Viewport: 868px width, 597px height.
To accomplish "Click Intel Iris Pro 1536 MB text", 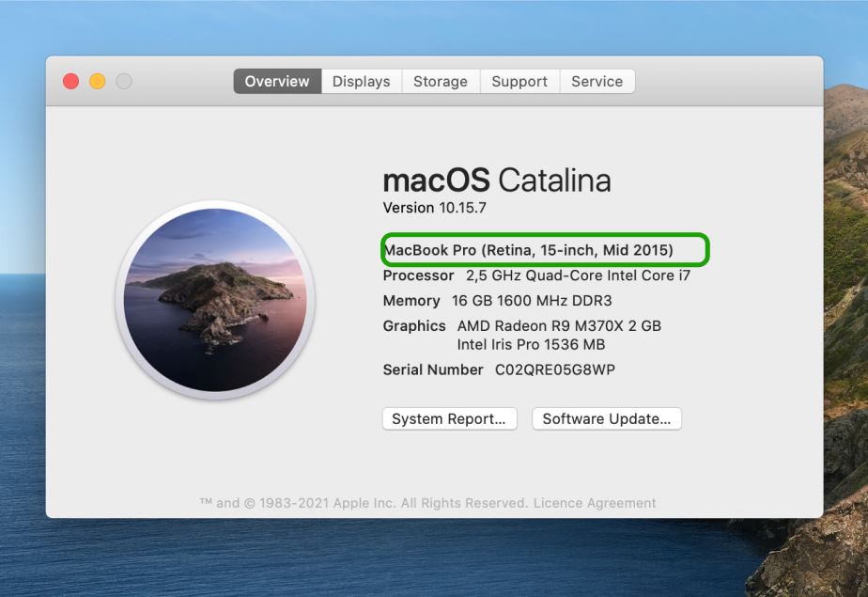I will click(x=531, y=344).
